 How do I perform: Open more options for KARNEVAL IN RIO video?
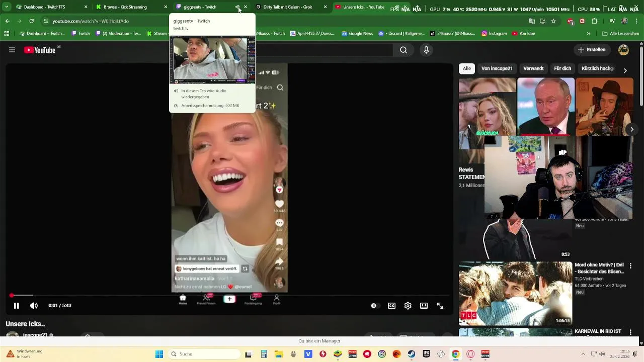click(x=630, y=332)
